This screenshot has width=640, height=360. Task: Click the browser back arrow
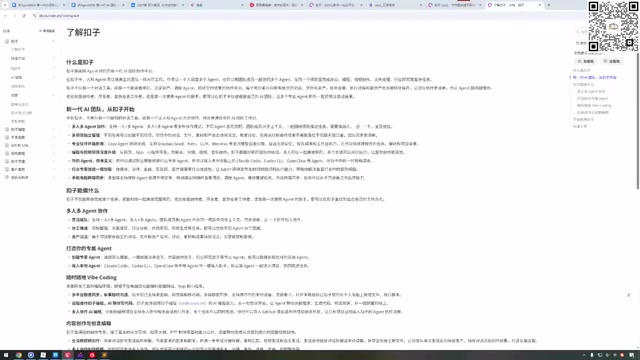click(x=6, y=16)
